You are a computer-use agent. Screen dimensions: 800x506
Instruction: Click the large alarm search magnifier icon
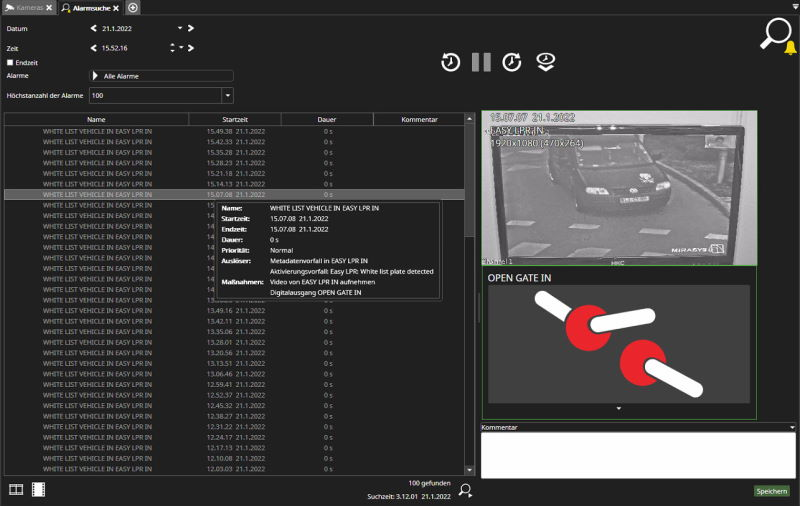[775, 33]
